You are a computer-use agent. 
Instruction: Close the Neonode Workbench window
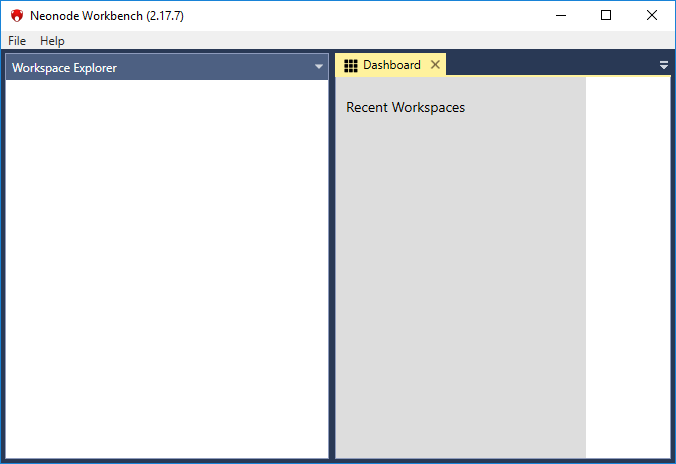652,15
